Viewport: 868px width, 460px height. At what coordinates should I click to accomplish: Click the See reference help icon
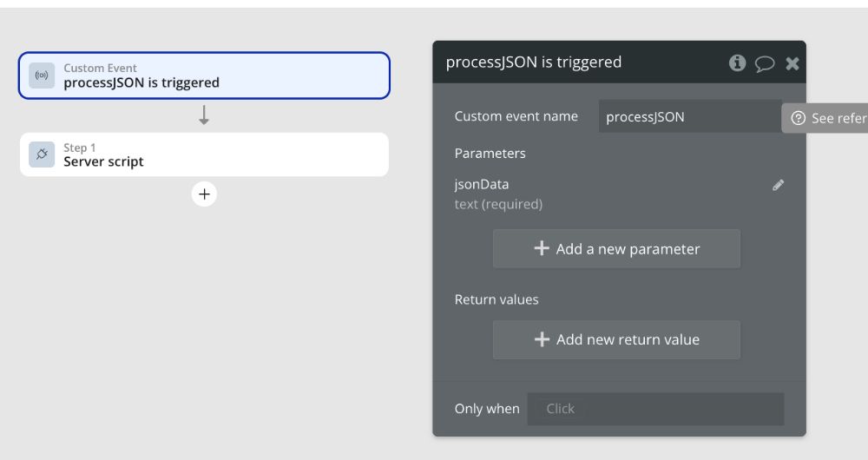coord(798,118)
